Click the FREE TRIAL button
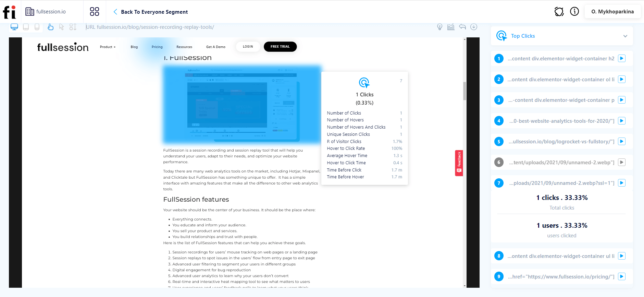This screenshot has height=297, width=644. [x=280, y=47]
